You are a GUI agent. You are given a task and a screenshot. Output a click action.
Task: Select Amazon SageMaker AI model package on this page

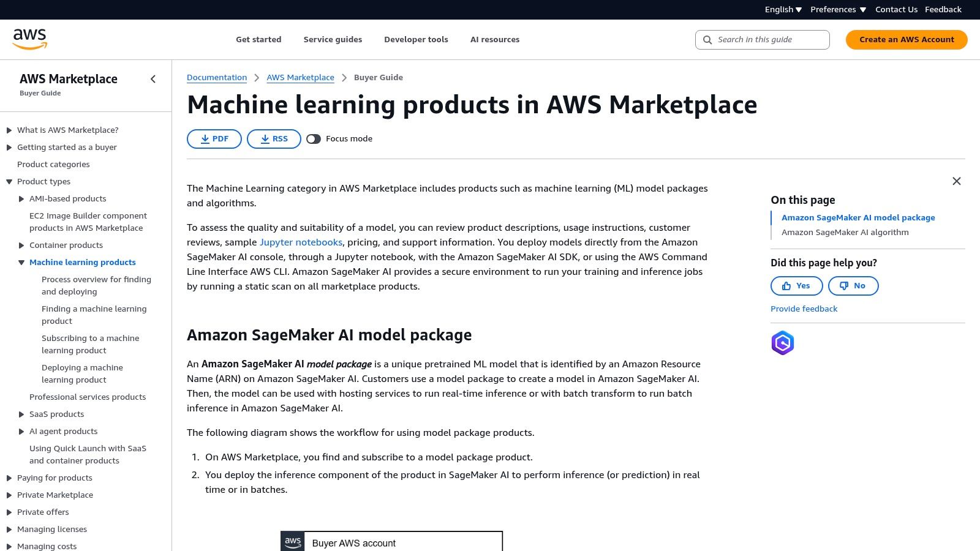click(x=858, y=217)
